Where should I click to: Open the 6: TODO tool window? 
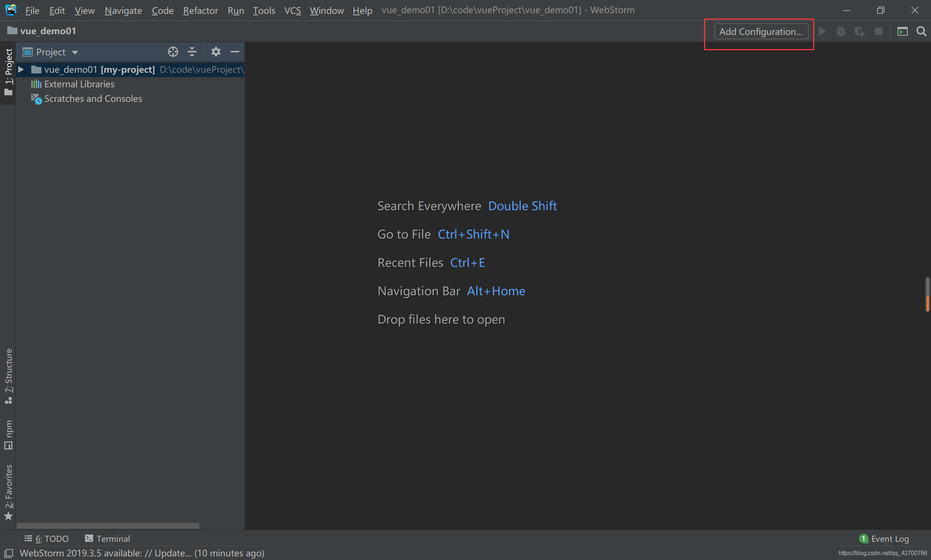click(47, 539)
